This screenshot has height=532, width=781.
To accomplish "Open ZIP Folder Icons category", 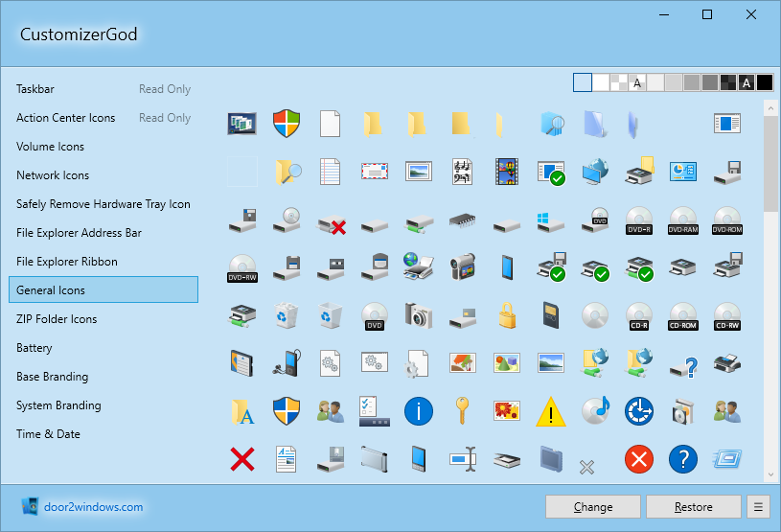I will click(103, 319).
